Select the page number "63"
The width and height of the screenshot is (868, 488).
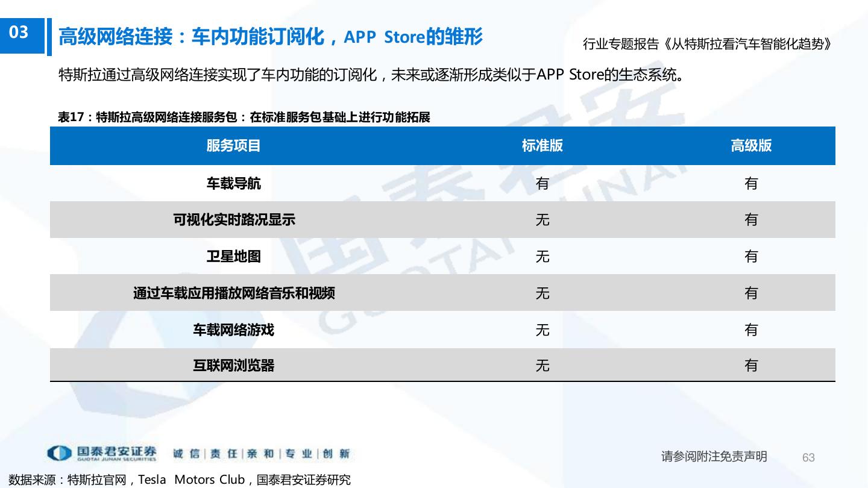pyautogui.click(x=808, y=458)
